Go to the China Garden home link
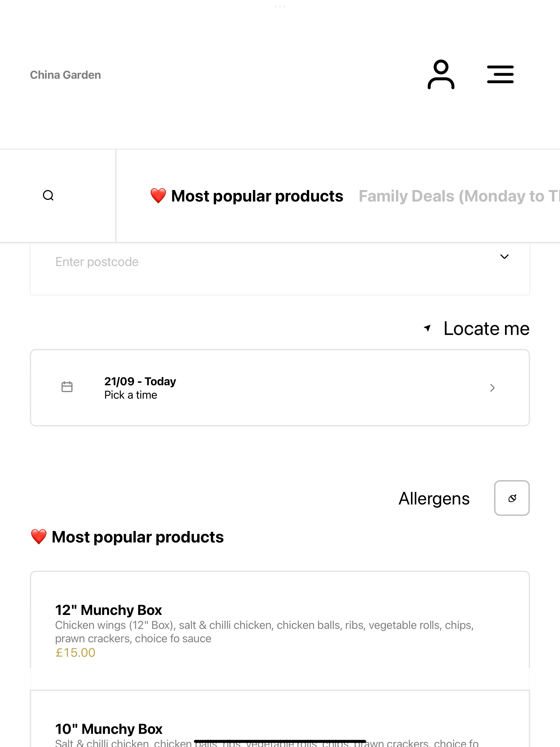Image resolution: width=560 pixels, height=747 pixels. [66, 75]
